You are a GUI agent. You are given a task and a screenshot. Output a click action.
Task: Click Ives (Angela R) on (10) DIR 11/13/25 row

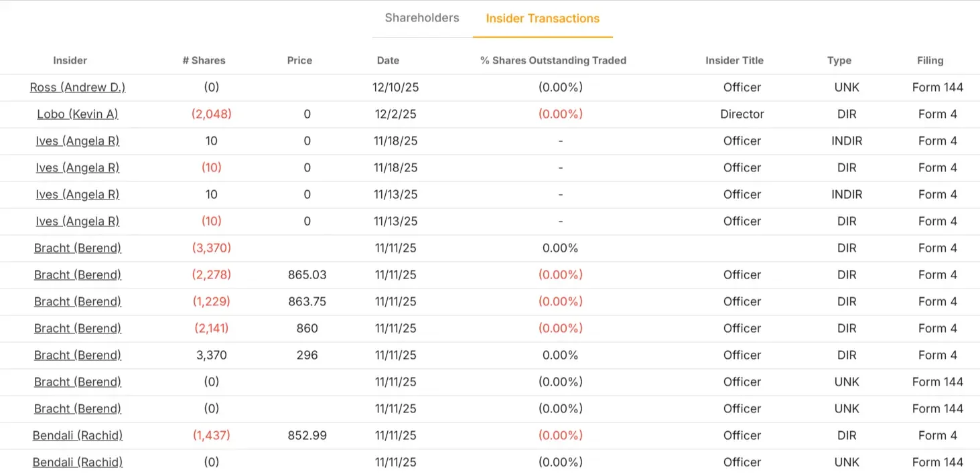(78, 221)
